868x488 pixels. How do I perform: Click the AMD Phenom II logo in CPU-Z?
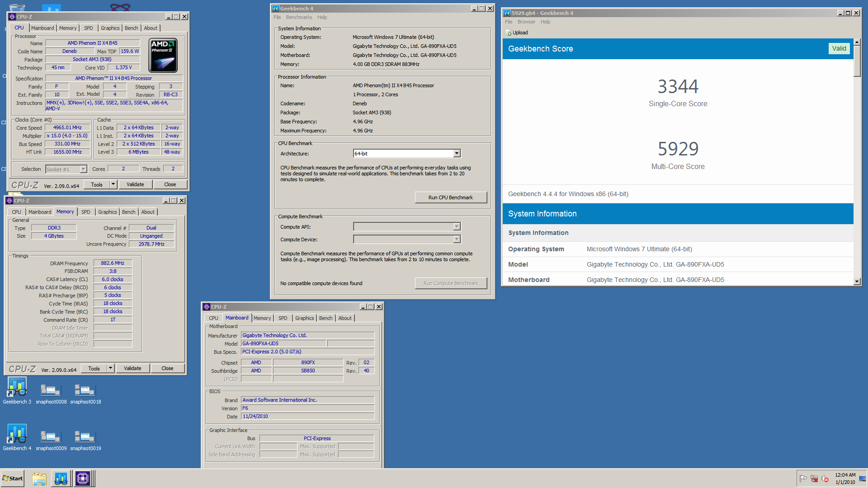coord(163,56)
